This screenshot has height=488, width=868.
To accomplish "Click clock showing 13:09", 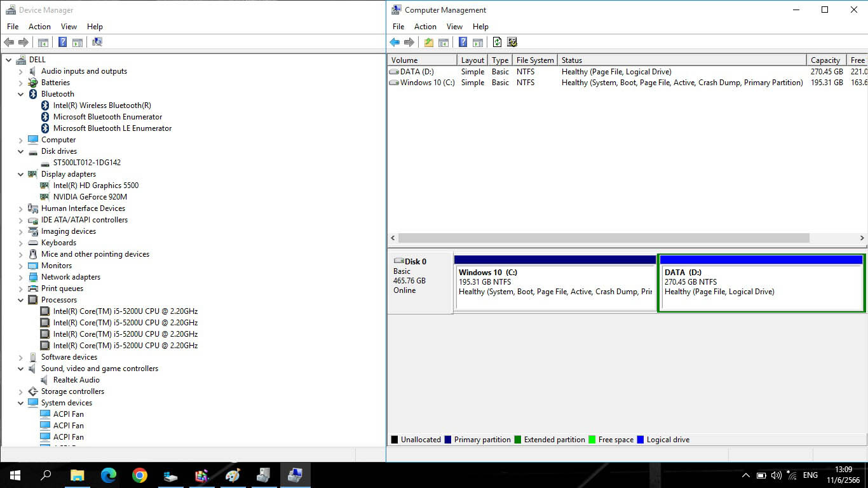I will [844, 470].
